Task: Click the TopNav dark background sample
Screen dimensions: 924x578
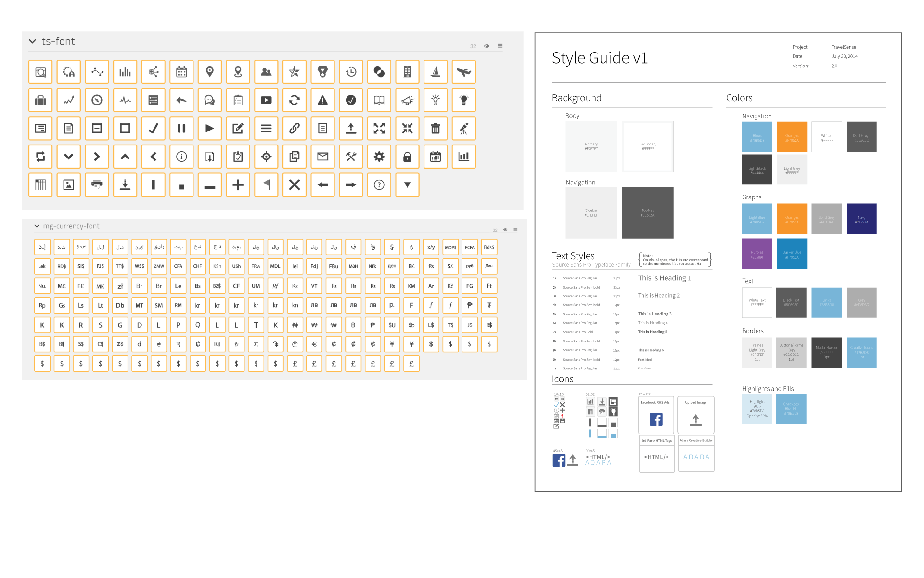Action: click(x=648, y=213)
